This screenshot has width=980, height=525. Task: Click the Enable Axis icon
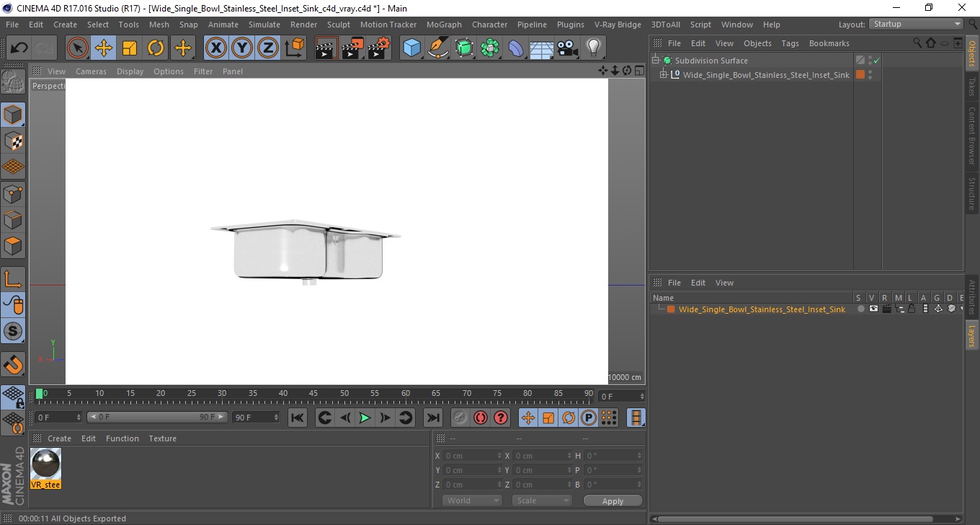pyautogui.click(x=13, y=278)
